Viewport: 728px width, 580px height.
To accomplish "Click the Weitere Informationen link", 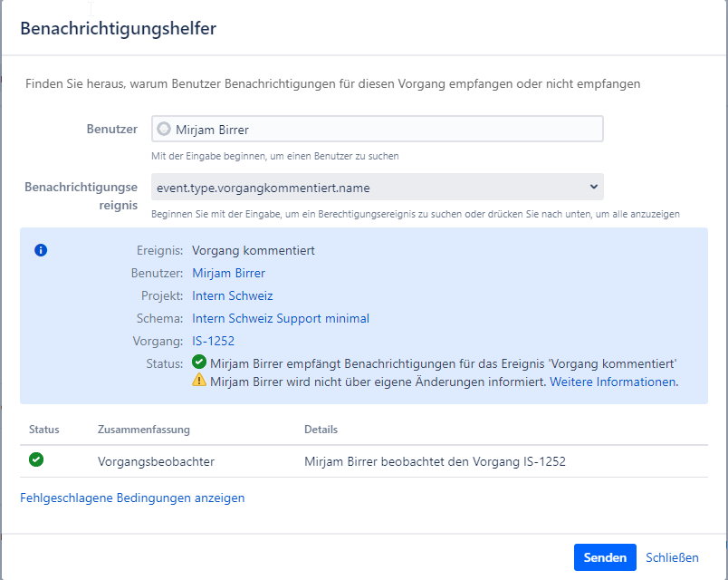I will click(x=612, y=382).
